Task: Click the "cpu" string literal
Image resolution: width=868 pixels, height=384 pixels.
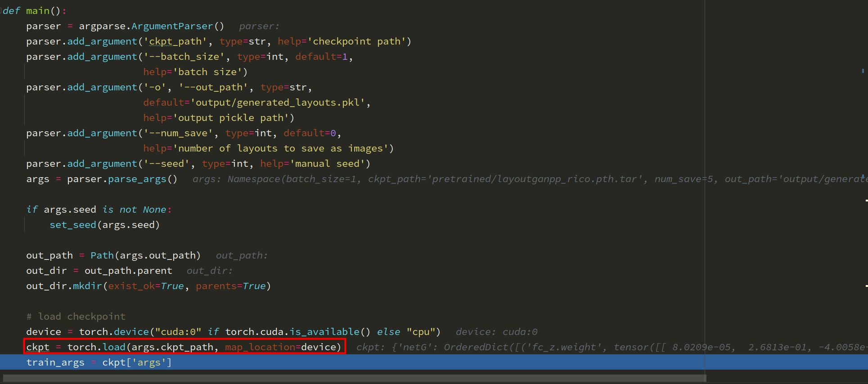Action: (420, 332)
